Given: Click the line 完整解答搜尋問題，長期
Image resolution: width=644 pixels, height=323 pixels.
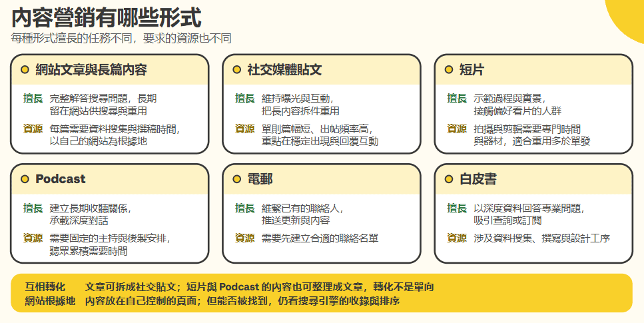Looking at the screenshot, I should point(103,99).
